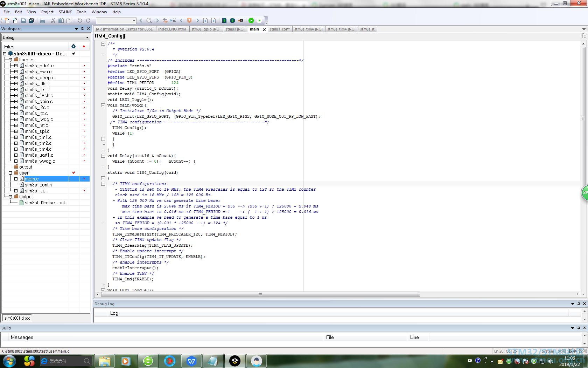Screen dimensions: 588x368
Task: Click the Line column header in Build
Action: tap(418, 337)
